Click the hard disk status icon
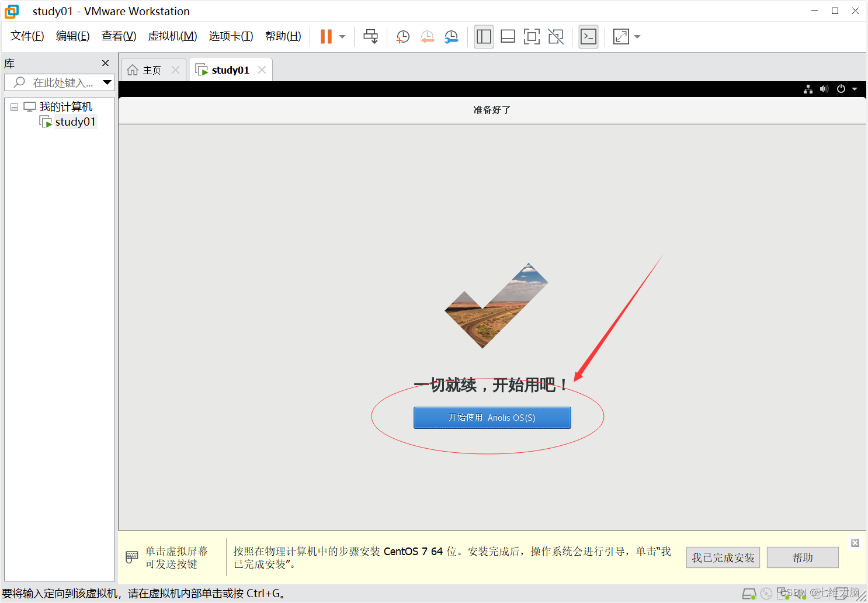This screenshot has height=603, width=868. (749, 594)
